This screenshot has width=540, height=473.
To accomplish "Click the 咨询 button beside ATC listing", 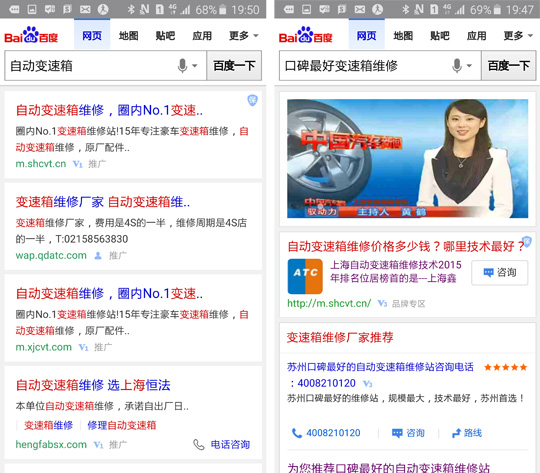I will coord(500,273).
